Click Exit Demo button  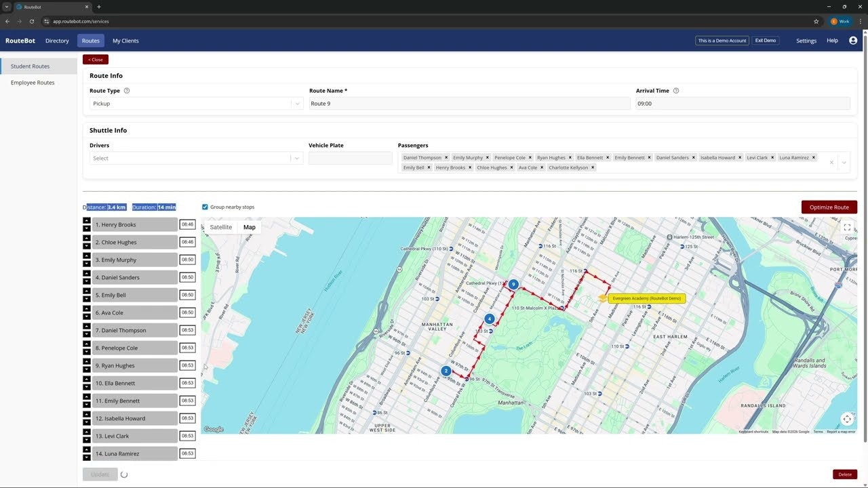(x=766, y=41)
